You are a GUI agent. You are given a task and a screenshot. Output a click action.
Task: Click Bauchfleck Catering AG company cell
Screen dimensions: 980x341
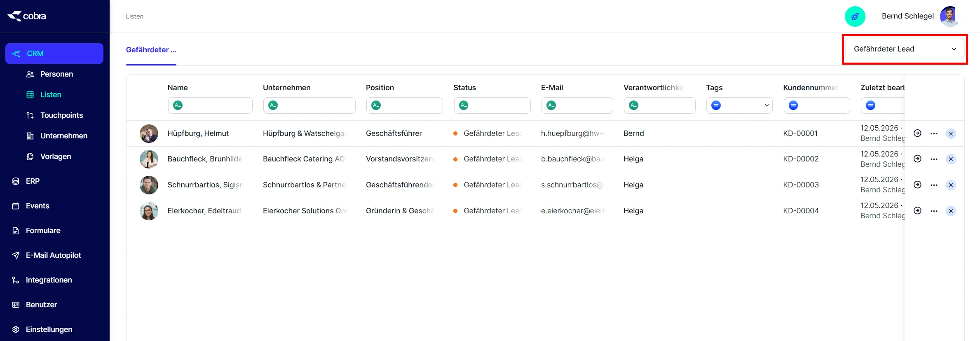[x=304, y=159]
